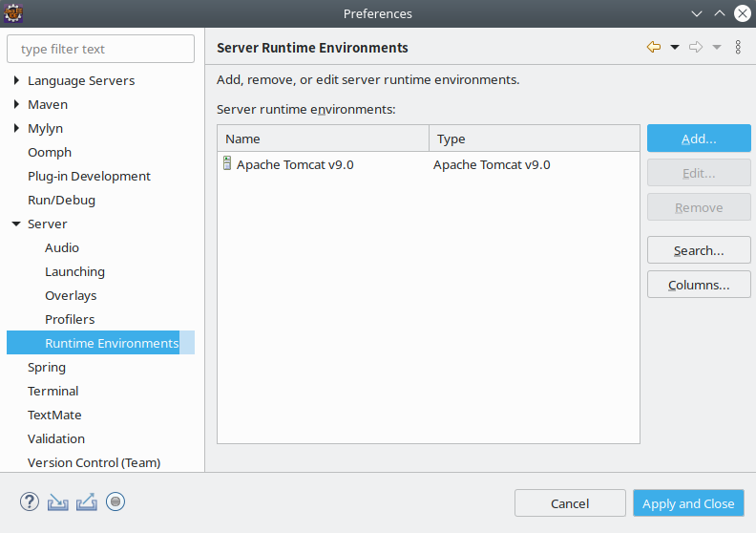Expand the Mylyn tree node
This screenshot has width=756, height=533.
point(16,128)
